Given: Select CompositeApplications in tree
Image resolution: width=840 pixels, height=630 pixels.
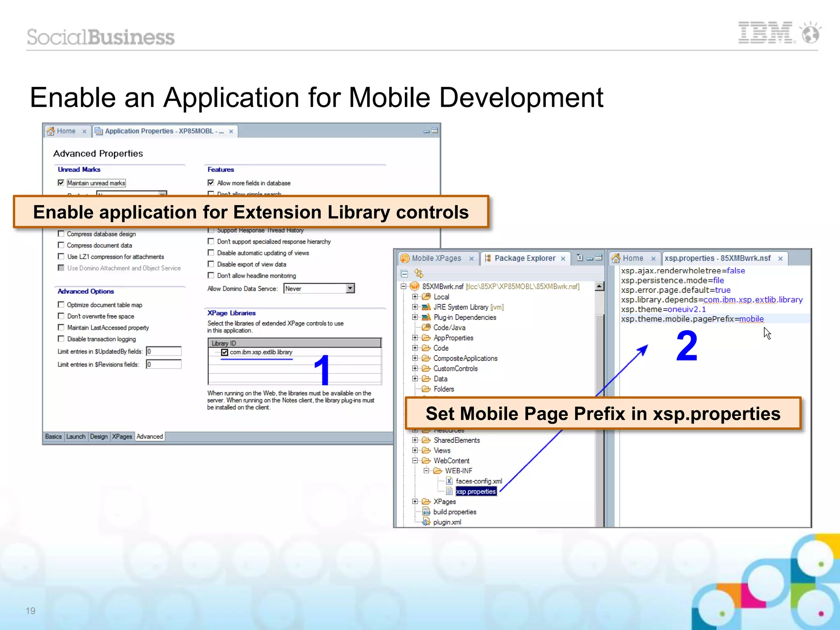Looking at the screenshot, I should click(466, 358).
